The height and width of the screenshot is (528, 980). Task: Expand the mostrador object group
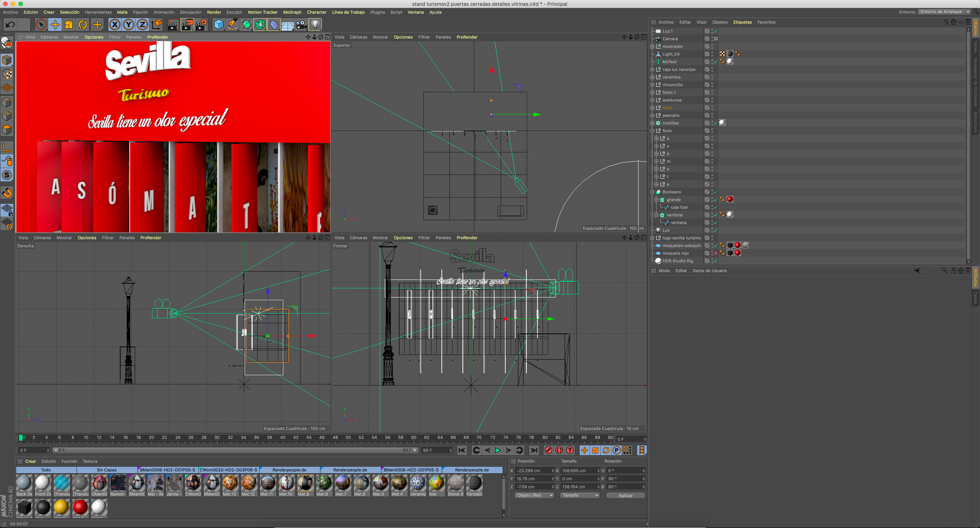tap(653, 46)
